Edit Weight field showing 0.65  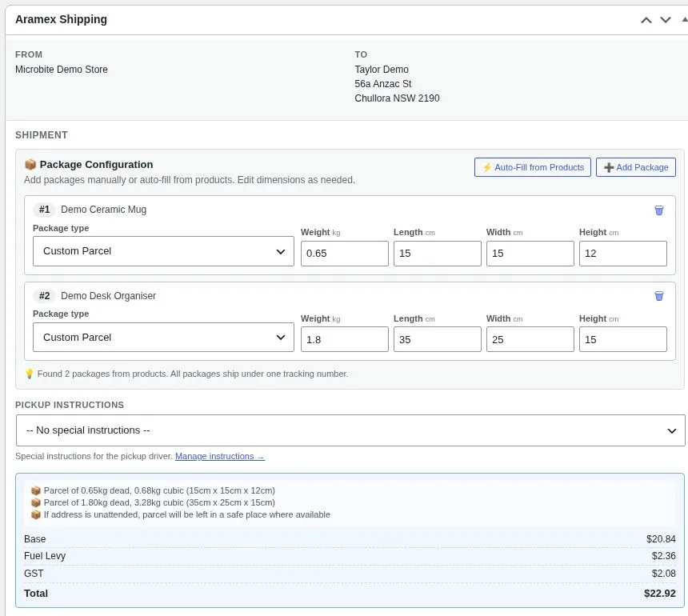point(345,254)
